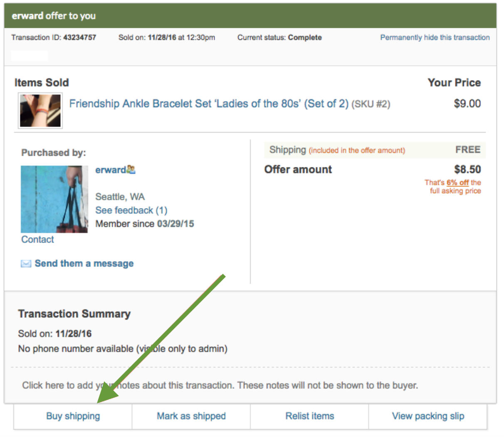Click the friends badge icon next to erward

[x=131, y=169]
